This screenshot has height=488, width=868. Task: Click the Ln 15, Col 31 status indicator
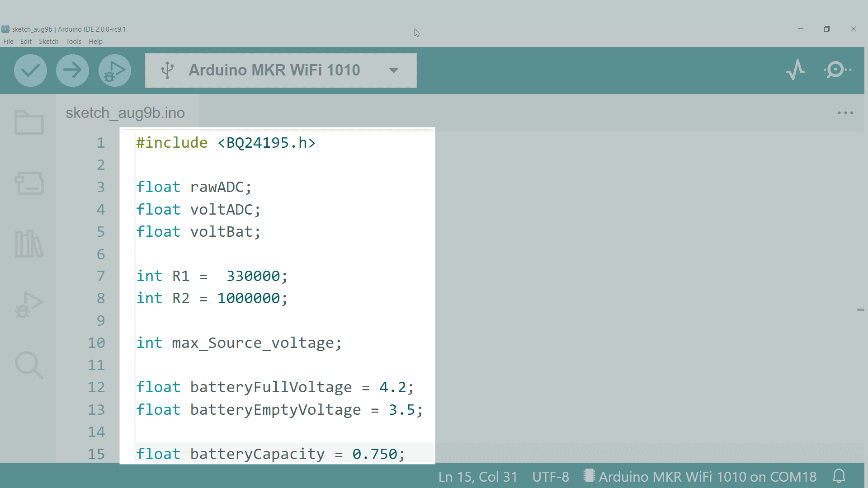(477, 477)
